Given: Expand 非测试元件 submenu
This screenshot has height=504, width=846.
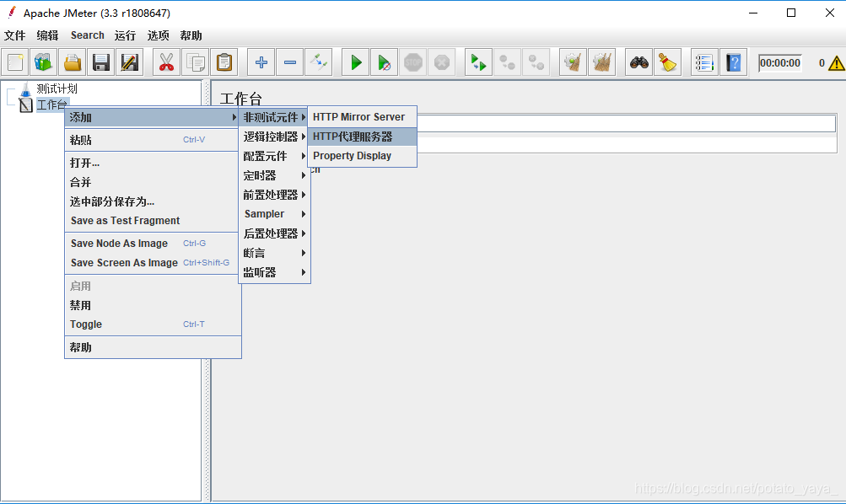Looking at the screenshot, I should pyautogui.click(x=274, y=117).
